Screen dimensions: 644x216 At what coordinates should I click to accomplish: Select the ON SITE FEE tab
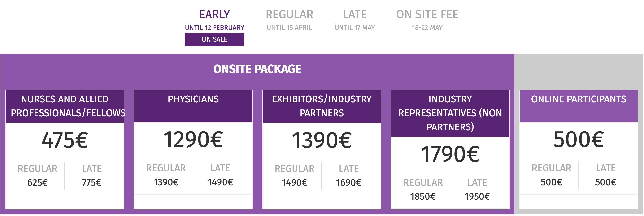[x=427, y=15]
